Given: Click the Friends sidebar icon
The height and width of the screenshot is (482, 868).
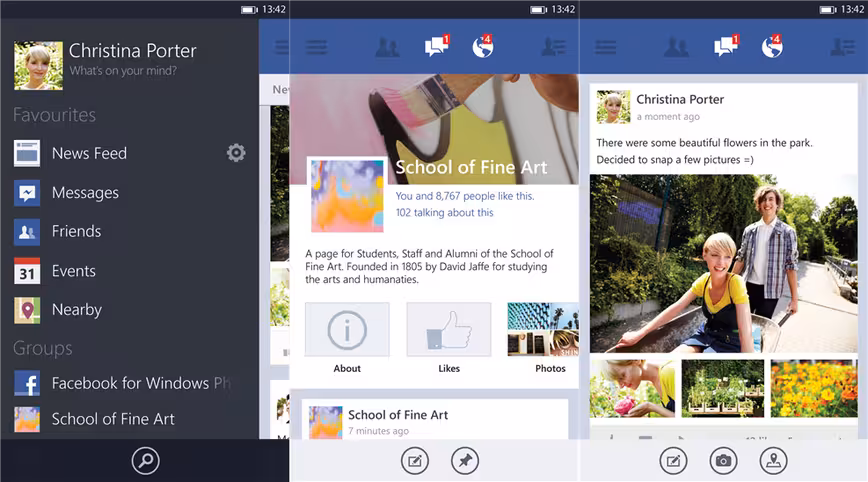Looking at the screenshot, I should pyautogui.click(x=27, y=232).
